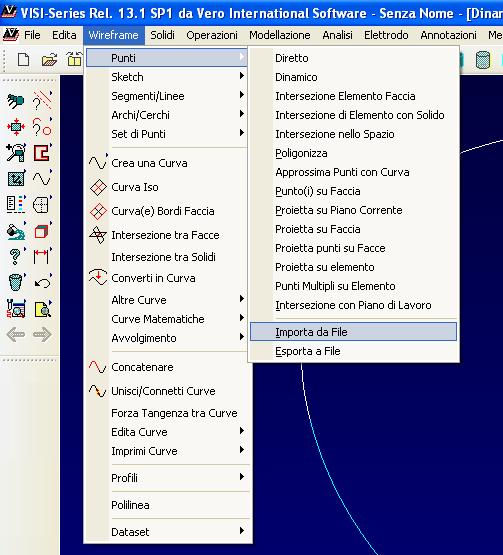Open the Solidi menu
This screenshot has height=555, width=503.
point(162,35)
